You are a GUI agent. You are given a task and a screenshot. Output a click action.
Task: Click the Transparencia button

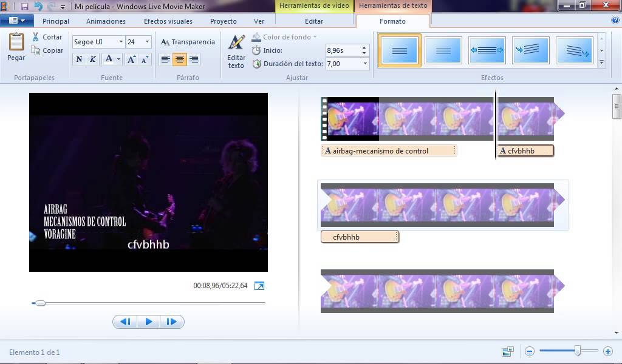point(188,42)
